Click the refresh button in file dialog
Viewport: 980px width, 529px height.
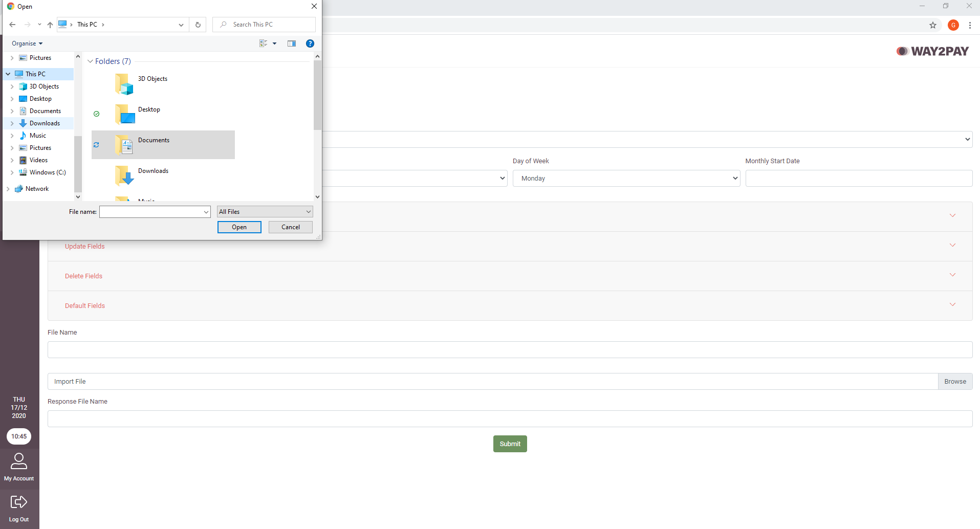(x=198, y=25)
